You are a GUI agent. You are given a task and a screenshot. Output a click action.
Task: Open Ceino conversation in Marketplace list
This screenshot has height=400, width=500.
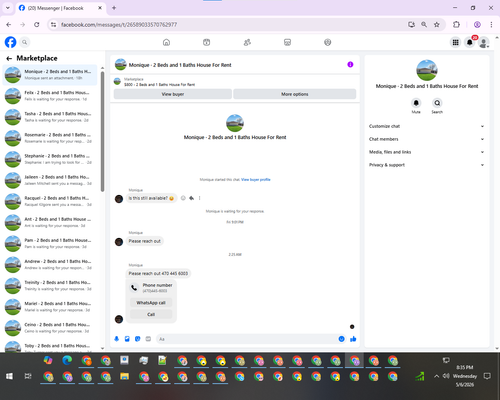point(50,328)
